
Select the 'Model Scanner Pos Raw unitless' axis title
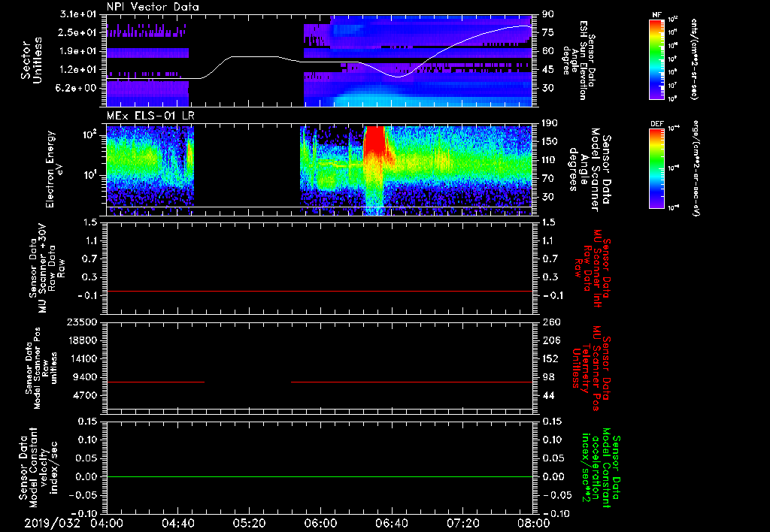click(x=41, y=368)
